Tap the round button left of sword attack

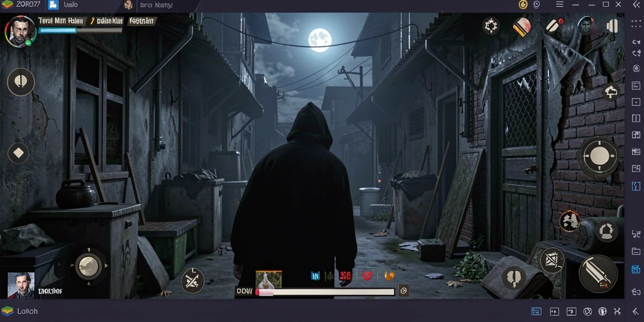point(513,277)
